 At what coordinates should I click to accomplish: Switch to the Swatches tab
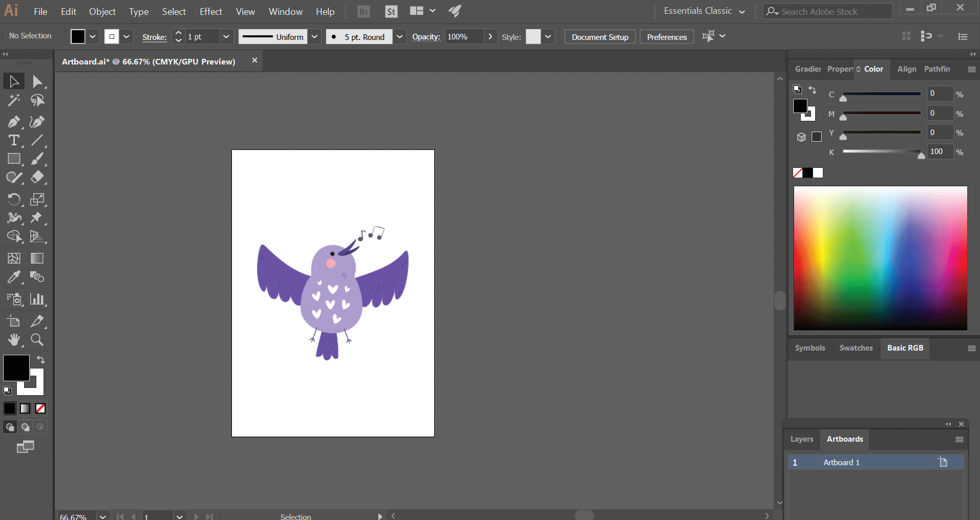point(856,348)
